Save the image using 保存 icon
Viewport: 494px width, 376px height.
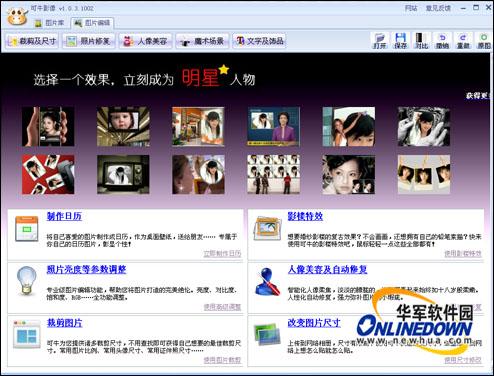coord(400,41)
